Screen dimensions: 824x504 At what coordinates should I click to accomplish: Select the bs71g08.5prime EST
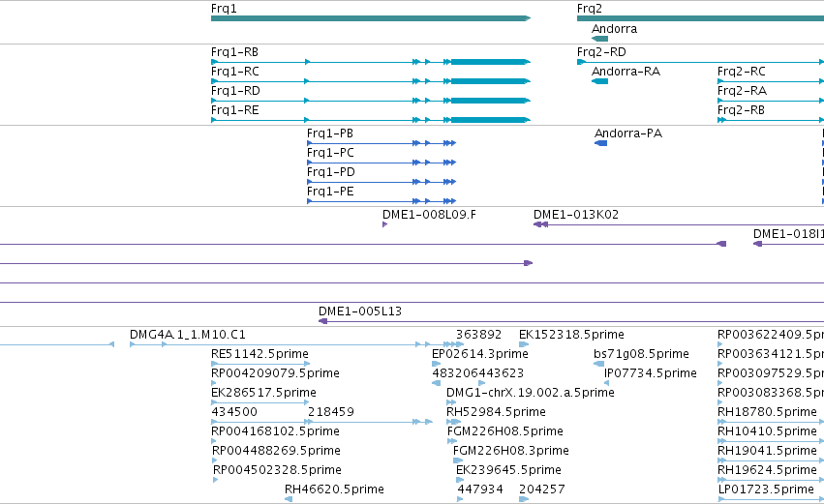tap(599, 364)
